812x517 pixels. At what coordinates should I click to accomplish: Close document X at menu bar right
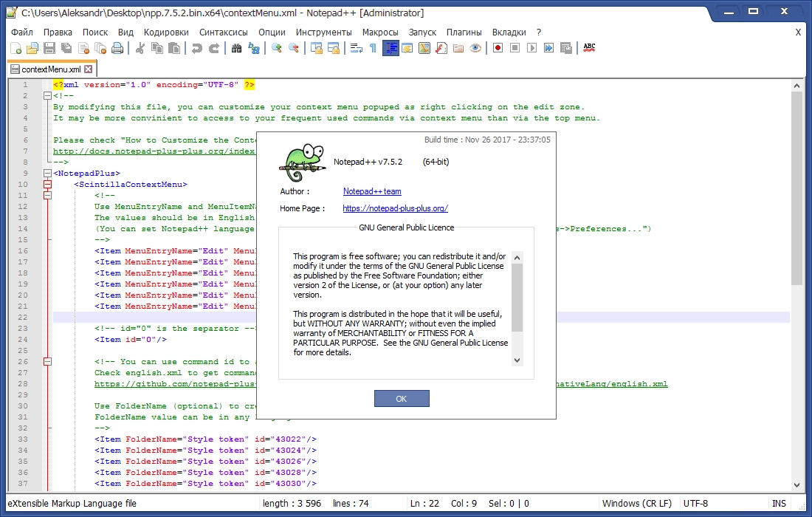(x=798, y=32)
